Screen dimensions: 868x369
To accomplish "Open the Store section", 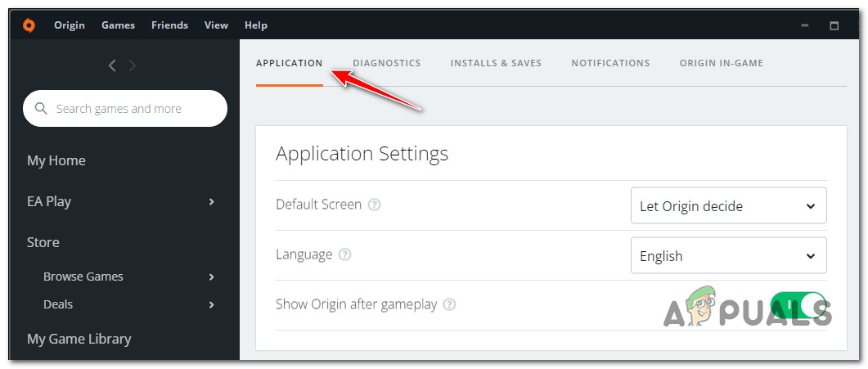I will point(43,242).
